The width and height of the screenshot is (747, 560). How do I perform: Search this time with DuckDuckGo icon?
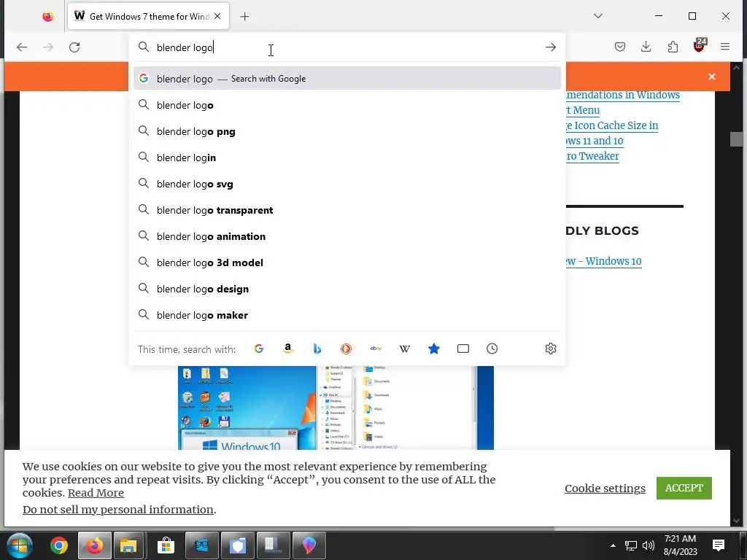pyautogui.click(x=347, y=349)
